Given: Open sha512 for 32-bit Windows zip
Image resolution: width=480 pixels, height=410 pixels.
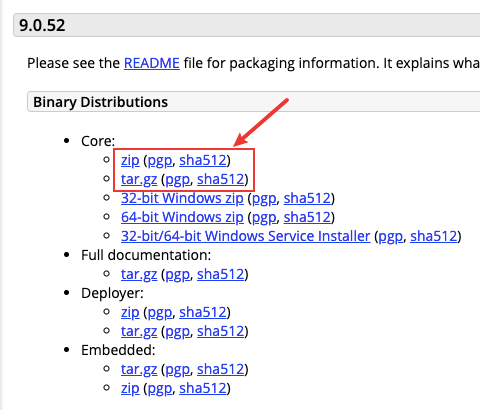Looking at the screenshot, I should [x=307, y=198].
